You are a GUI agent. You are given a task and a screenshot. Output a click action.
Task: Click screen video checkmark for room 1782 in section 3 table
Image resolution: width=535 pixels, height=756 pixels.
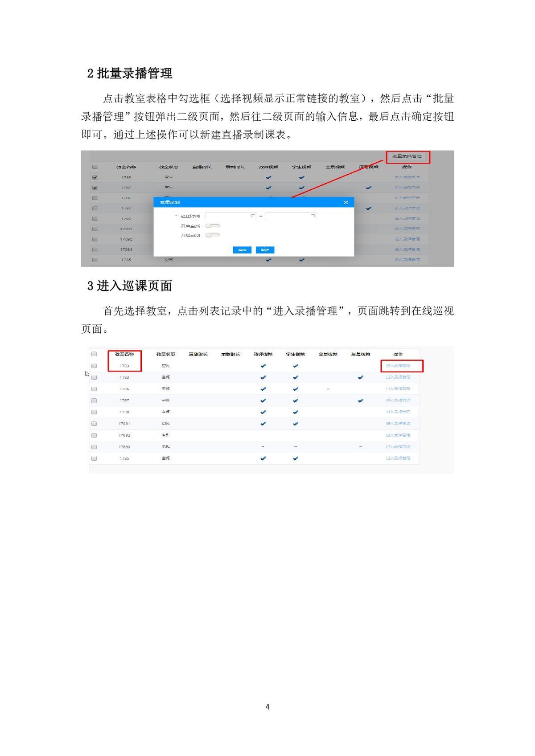(x=361, y=377)
